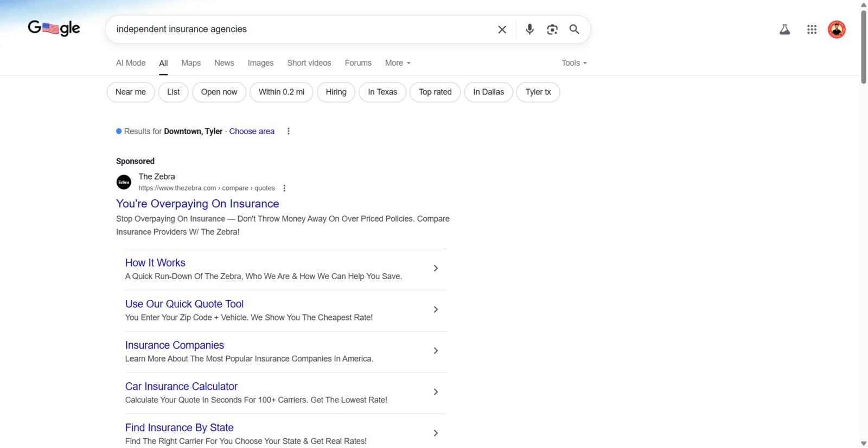Click The Zebra favicon logo
The image size is (868, 448).
(x=124, y=182)
